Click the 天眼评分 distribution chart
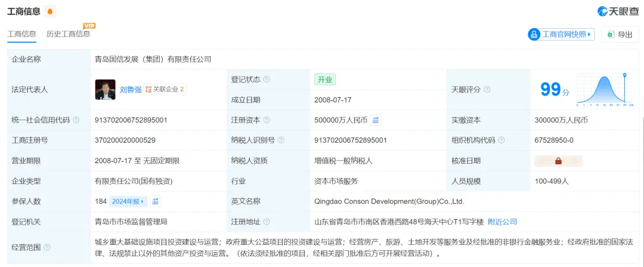This screenshot has width=644, height=267. [x=605, y=89]
